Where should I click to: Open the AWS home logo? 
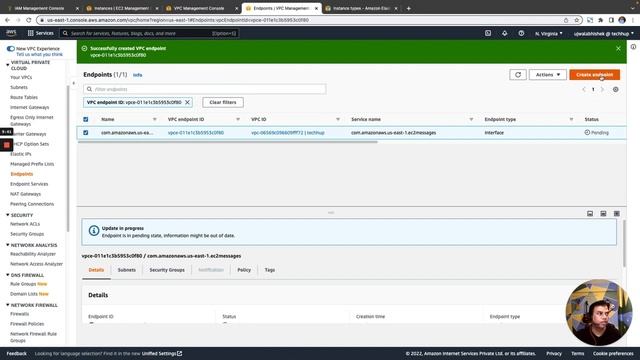(x=11, y=33)
